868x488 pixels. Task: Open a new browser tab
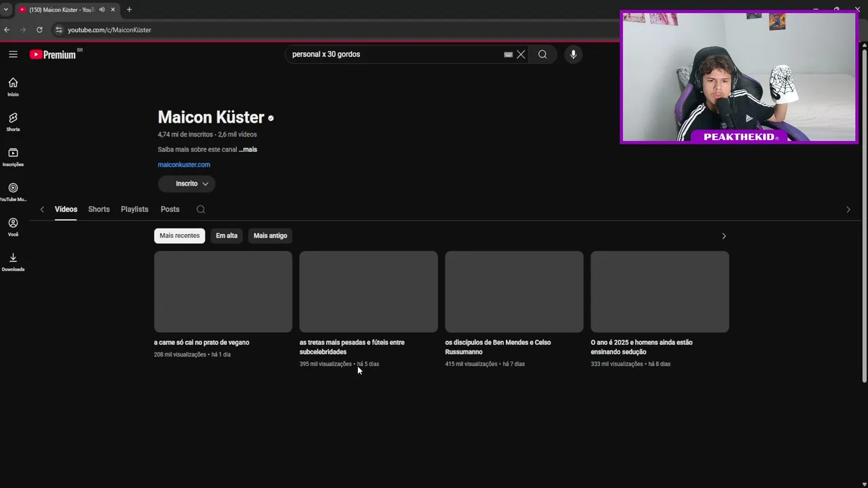point(129,9)
